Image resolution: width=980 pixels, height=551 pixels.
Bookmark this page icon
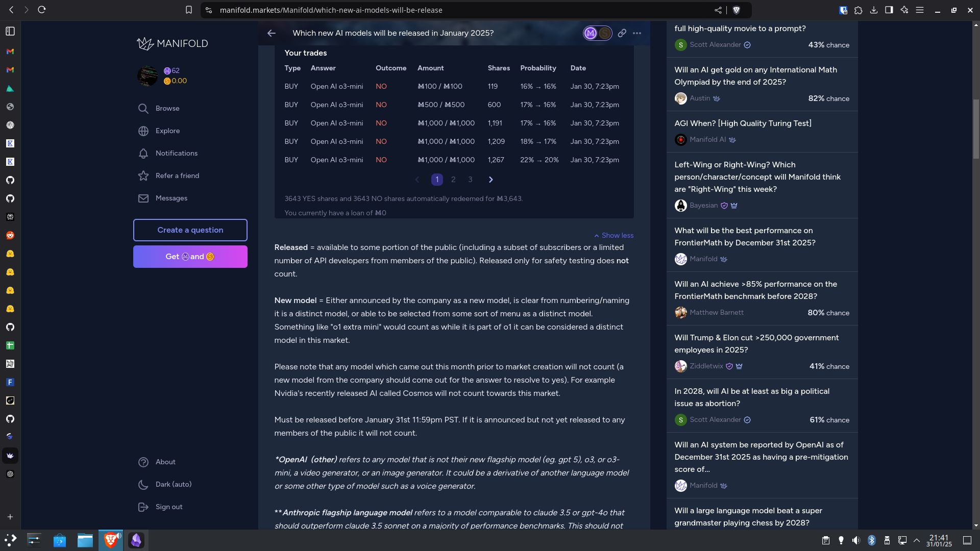pyautogui.click(x=189, y=10)
